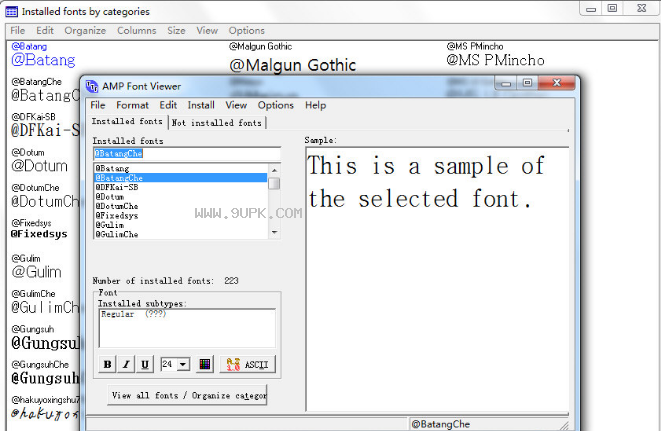Minimize the AMP Font Viewer window
Viewport: 661px width, 431px height.
pyautogui.click(x=506, y=83)
